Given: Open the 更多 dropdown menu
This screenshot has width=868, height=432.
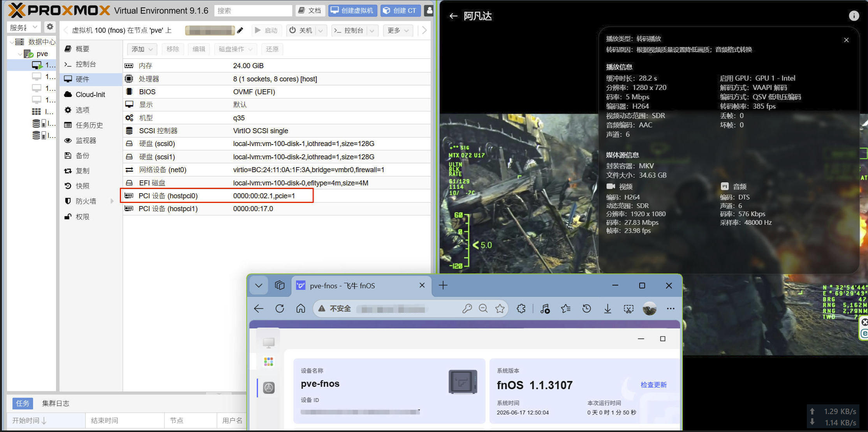Looking at the screenshot, I should pos(398,30).
